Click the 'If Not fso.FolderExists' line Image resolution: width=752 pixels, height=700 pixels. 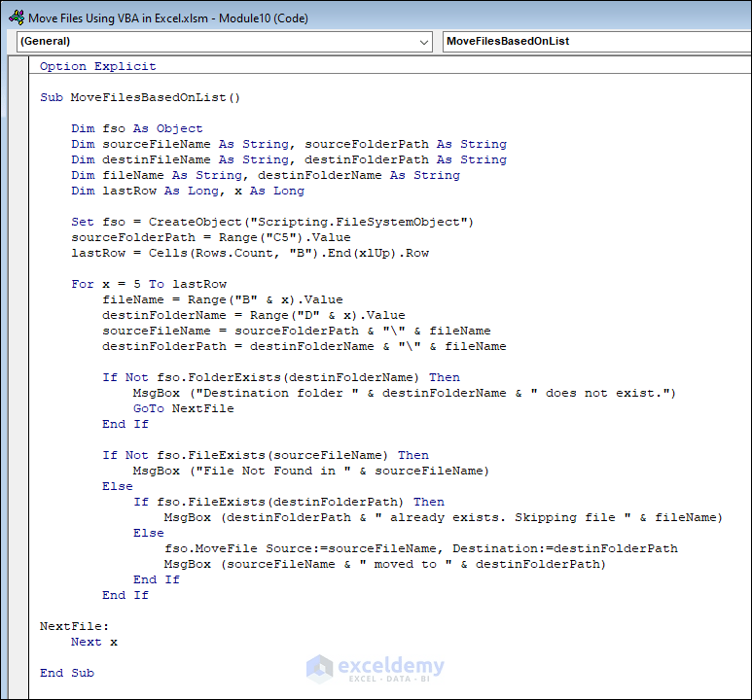coord(281,377)
